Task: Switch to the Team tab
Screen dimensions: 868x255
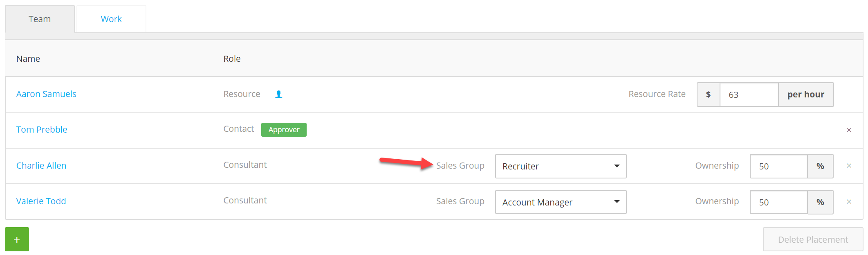Action: pyautogui.click(x=40, y=19)
